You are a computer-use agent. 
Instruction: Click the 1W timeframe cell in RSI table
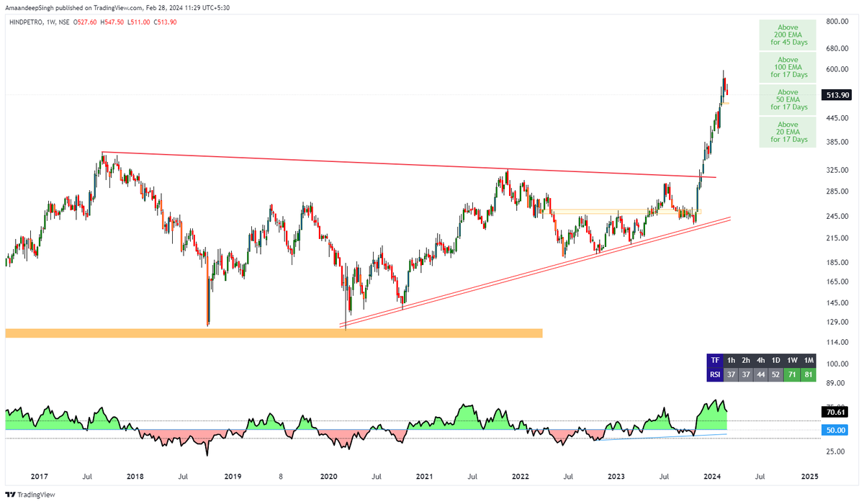tap(793, 360)
